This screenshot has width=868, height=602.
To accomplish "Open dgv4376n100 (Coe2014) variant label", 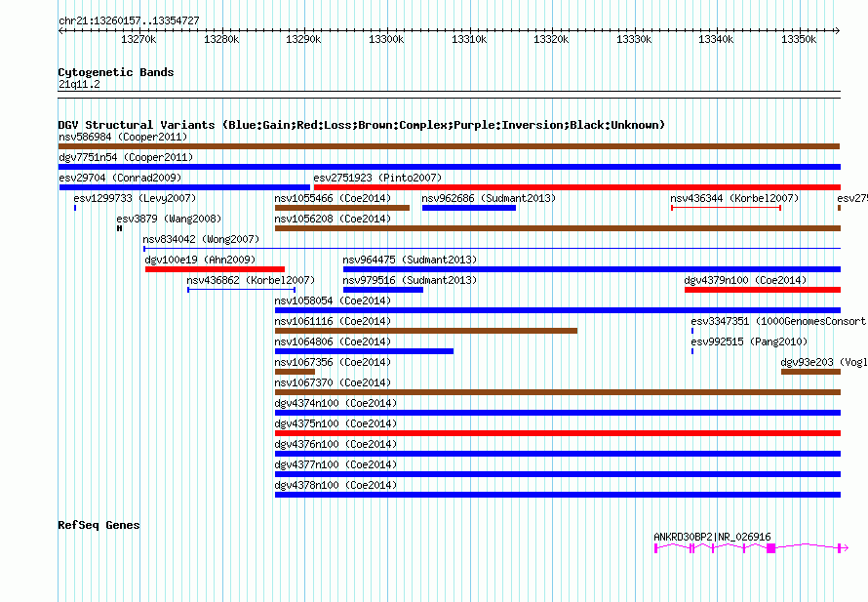I will tap(335, 444).
